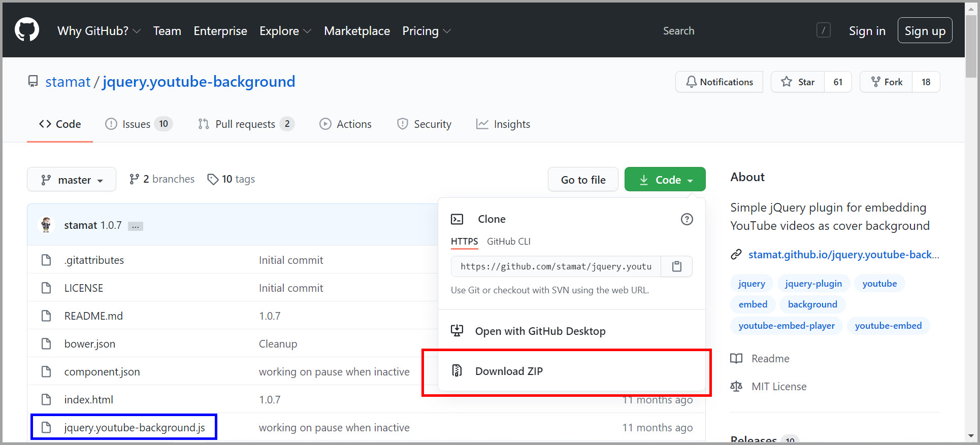The height and width of the screenshot is (445, 980).
Task: View the 2 branches link
Action: coord(162,179)
